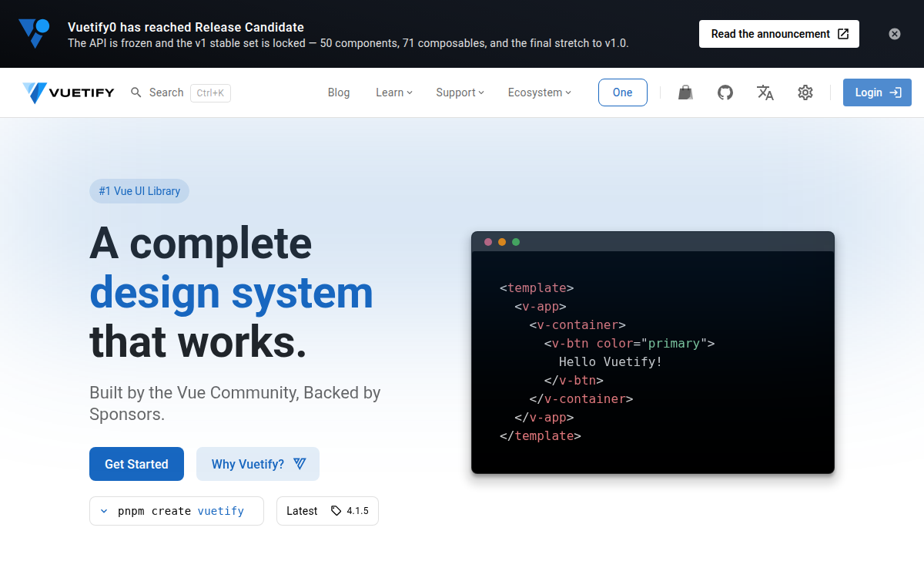Copy the pnpm create vuetify command
The image size is (924, 578).
pyautogui.click(x=181, y=511)
